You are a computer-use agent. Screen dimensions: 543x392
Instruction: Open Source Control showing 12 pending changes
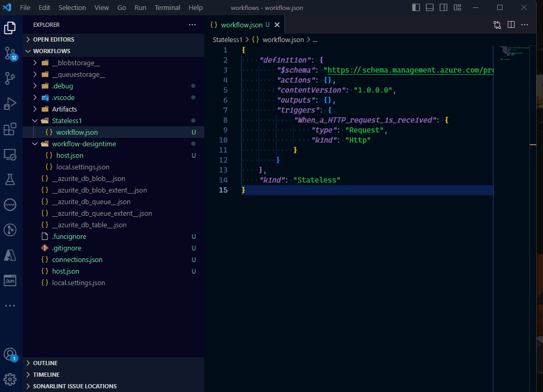pos(11,53)
